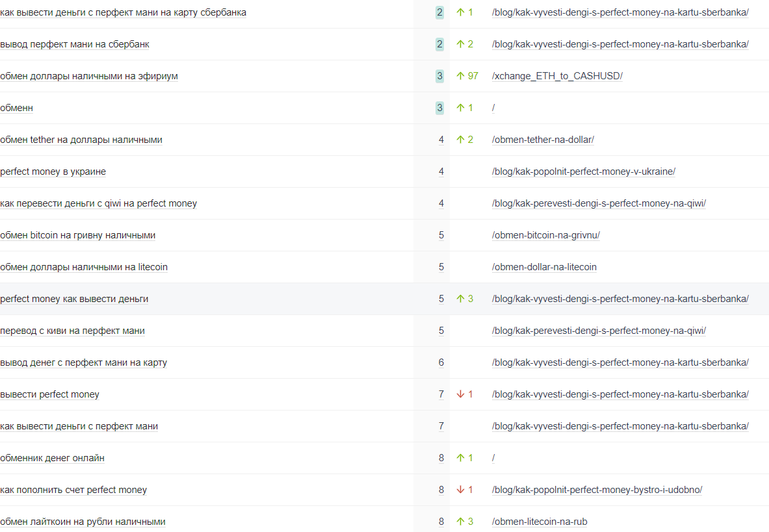Open keyword 'как вывести деньги с перфект мани'
This screenshot has width=769, height=532.
click(x=79, y=426)
